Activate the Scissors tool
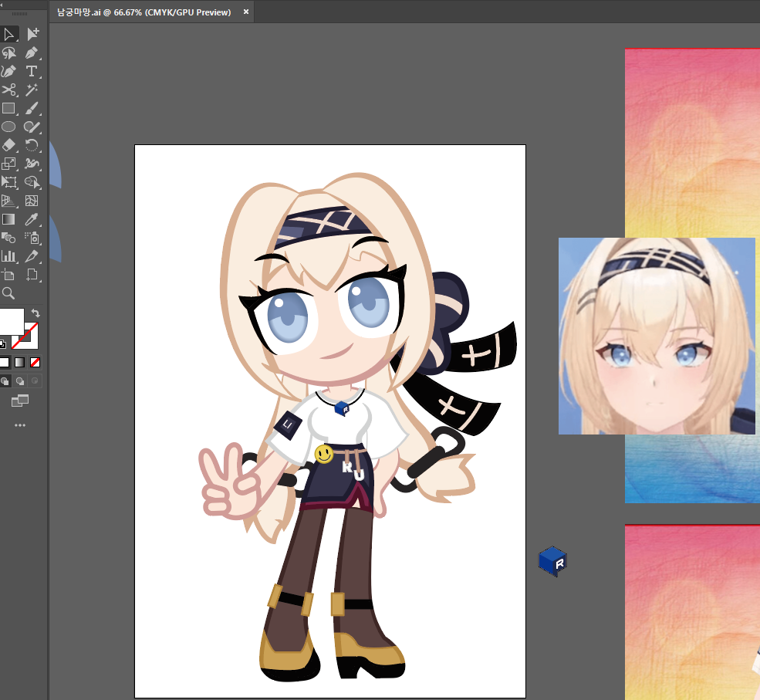Image resolution: width=760 pixels, height=700 pixels. point(9,90)
